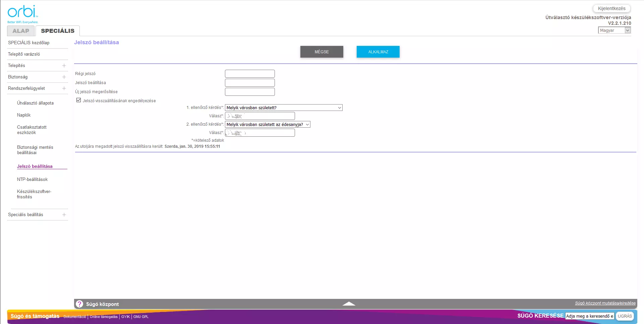This screenshot has height=324, width=644.
Task: Click the Régi jelszó input field
Action: (x=250, y=74)
